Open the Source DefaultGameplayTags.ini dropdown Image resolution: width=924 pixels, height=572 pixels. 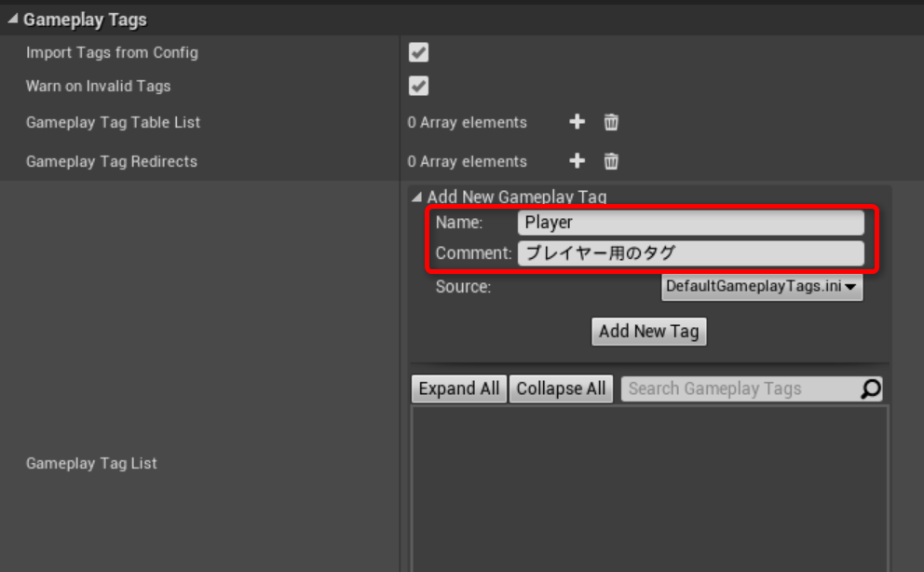pos(762,286)
